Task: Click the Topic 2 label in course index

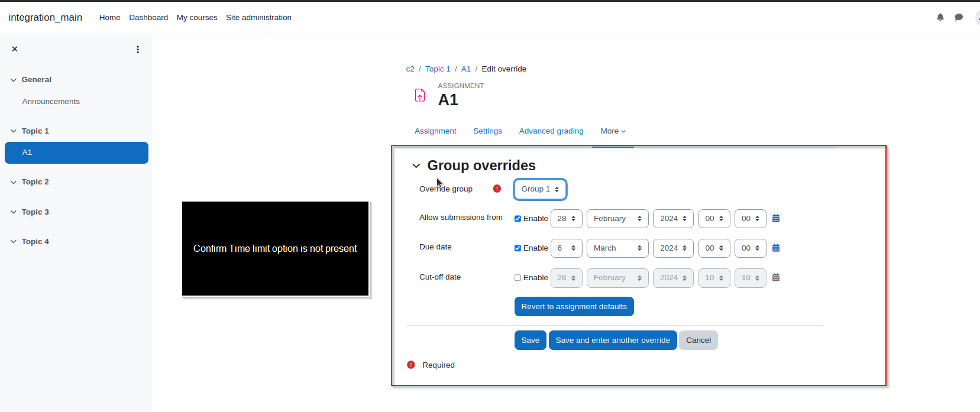Action: [x=35, y=182]
